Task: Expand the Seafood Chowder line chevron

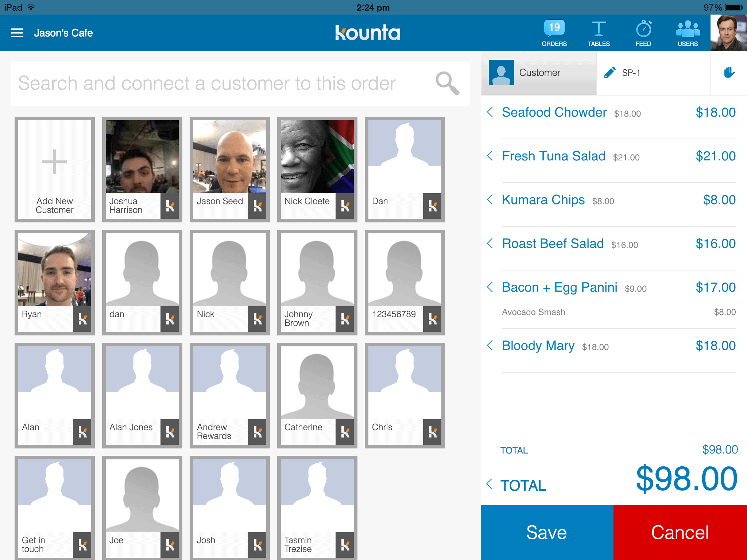Action: 490,112
